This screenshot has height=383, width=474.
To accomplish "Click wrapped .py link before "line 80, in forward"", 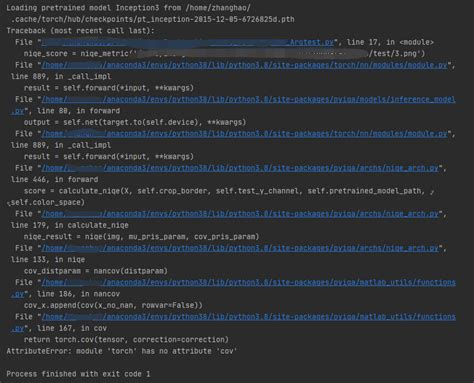I will 17,111.
